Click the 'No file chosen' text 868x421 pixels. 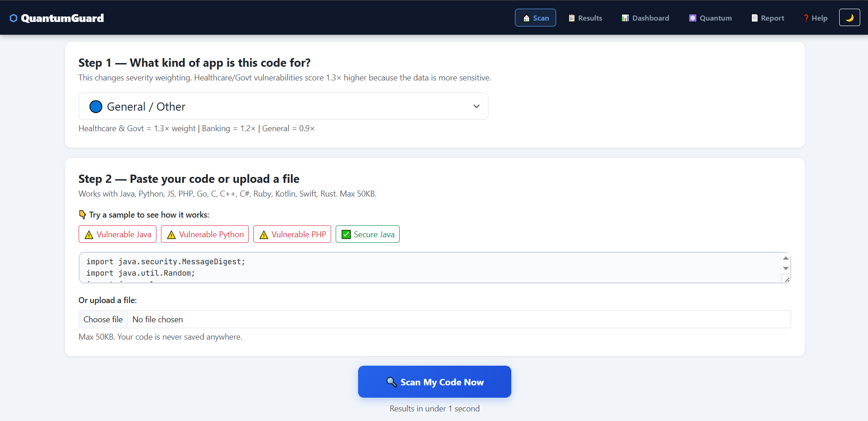pyautogui.click(x=158, y=319)
